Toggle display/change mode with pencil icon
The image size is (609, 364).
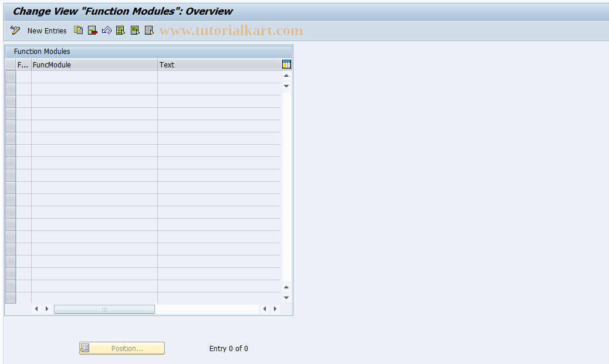coord(15,30)
